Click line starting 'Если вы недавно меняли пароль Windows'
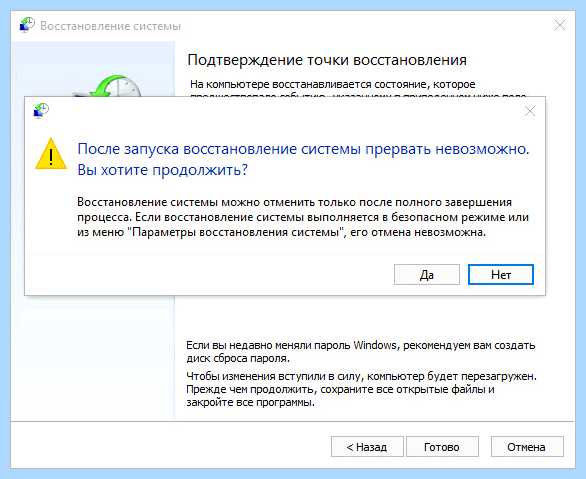The image size is (586, 479). pyautogui.click(x=361, y=345)
